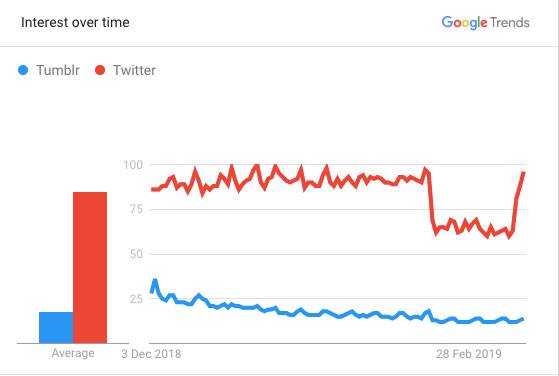Click the 3 Dec 2018 axis label

[x=151, y=354]
